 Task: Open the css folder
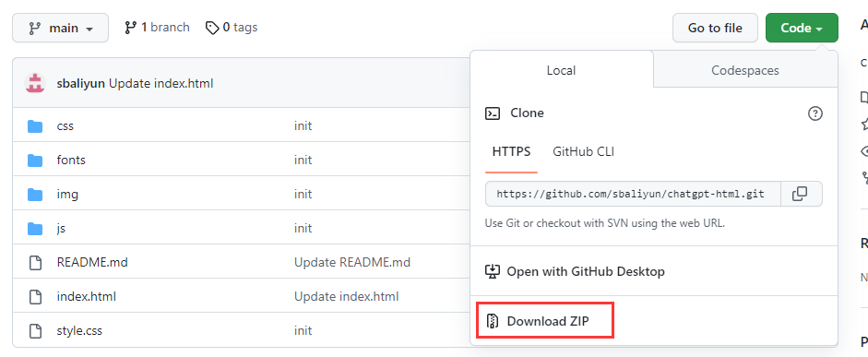[65, 126]
